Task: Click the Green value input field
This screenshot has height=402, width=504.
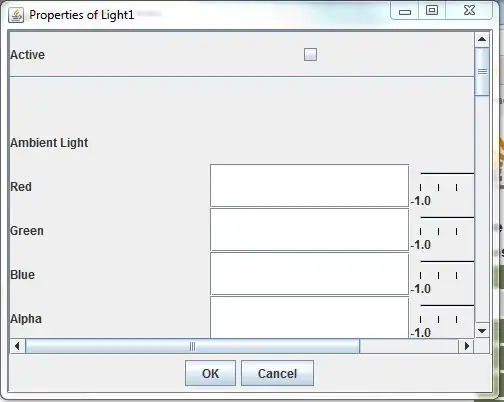Action: click(310, 230)
